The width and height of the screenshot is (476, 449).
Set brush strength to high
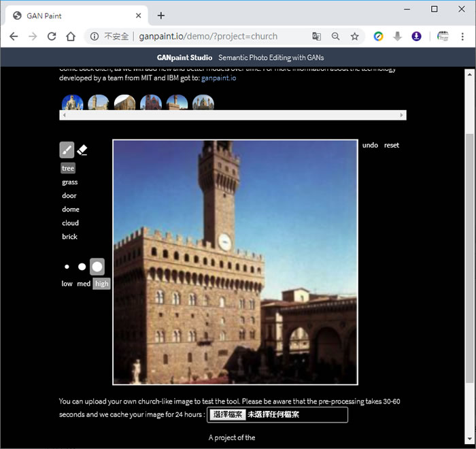(x=101, y=284)
